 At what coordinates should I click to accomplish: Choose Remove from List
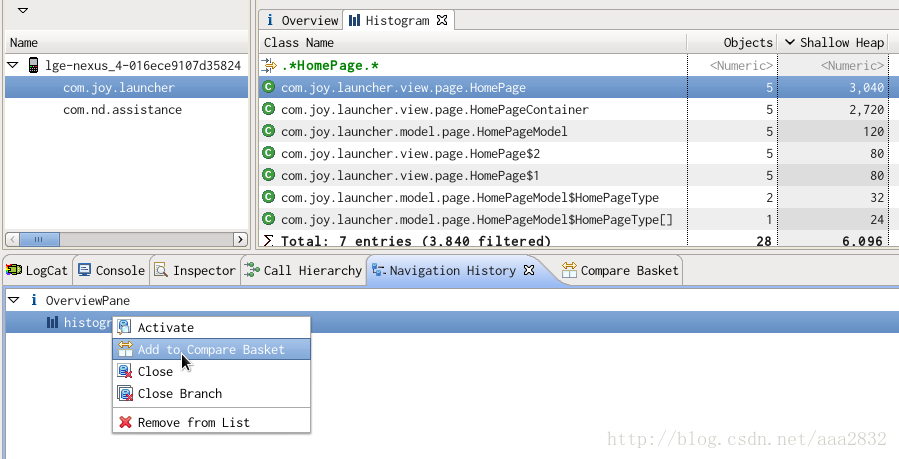tap(212, 422)
